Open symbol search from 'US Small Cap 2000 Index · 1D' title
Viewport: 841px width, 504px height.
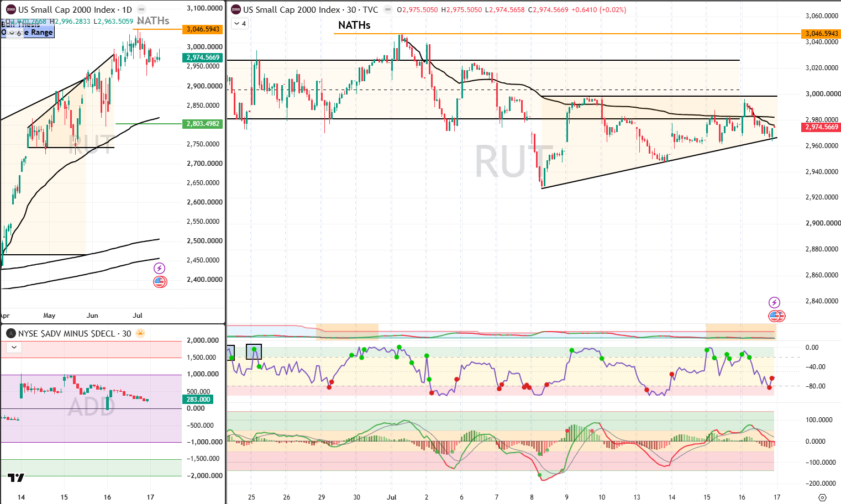coord(75,9)
